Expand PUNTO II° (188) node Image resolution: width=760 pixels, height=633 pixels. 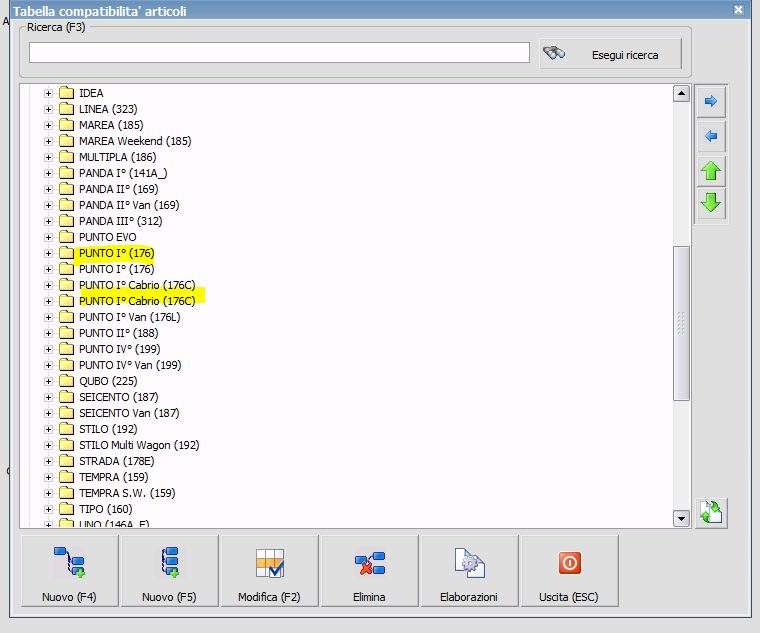click(48, 333)
